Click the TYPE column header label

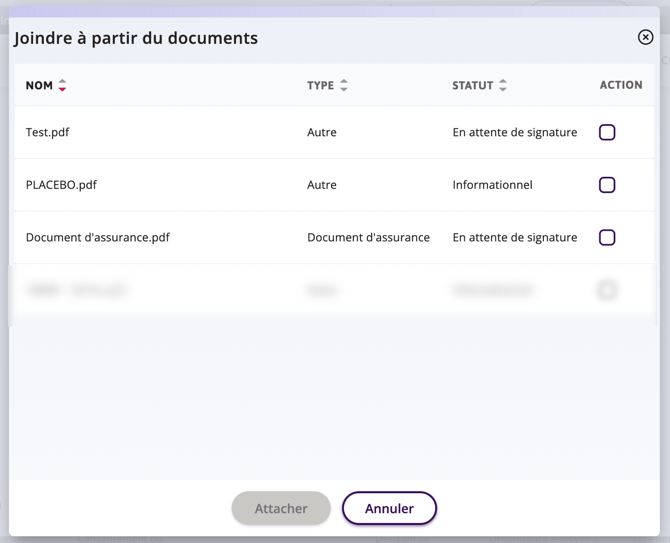[320, 85]
